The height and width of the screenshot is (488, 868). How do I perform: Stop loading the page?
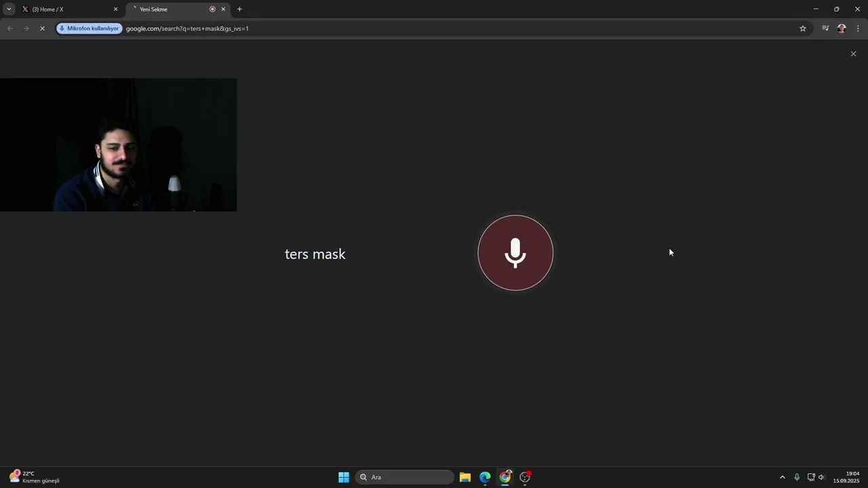[42, 28]
